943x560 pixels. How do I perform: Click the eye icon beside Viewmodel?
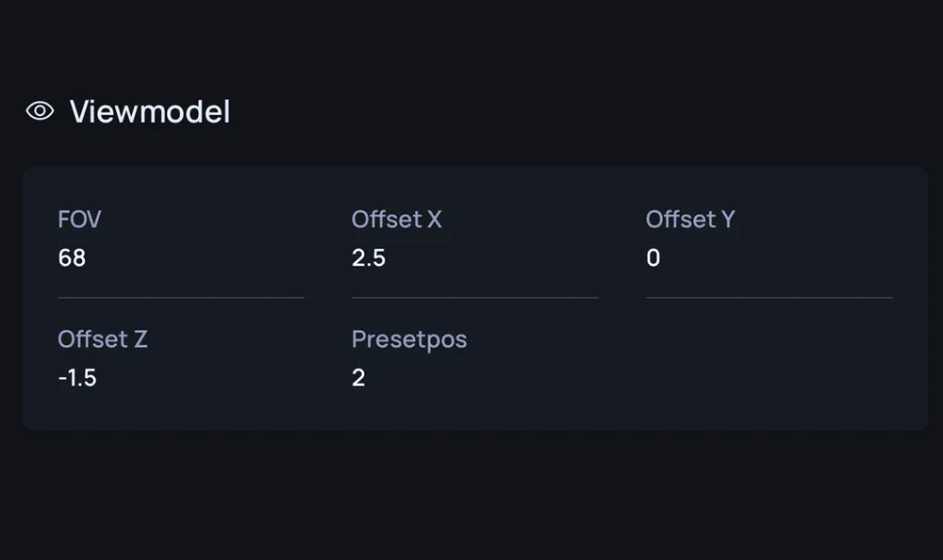click(x=40, y=111)
